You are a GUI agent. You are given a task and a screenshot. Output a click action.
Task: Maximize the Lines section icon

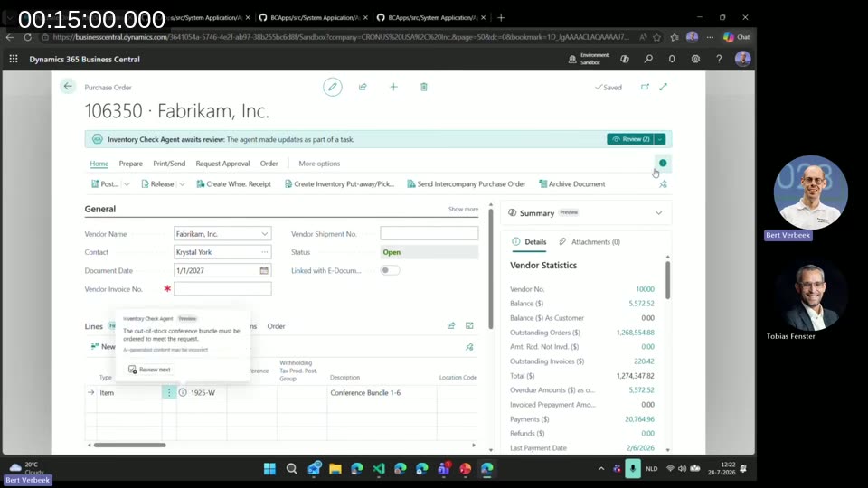[x=469, y=326]
